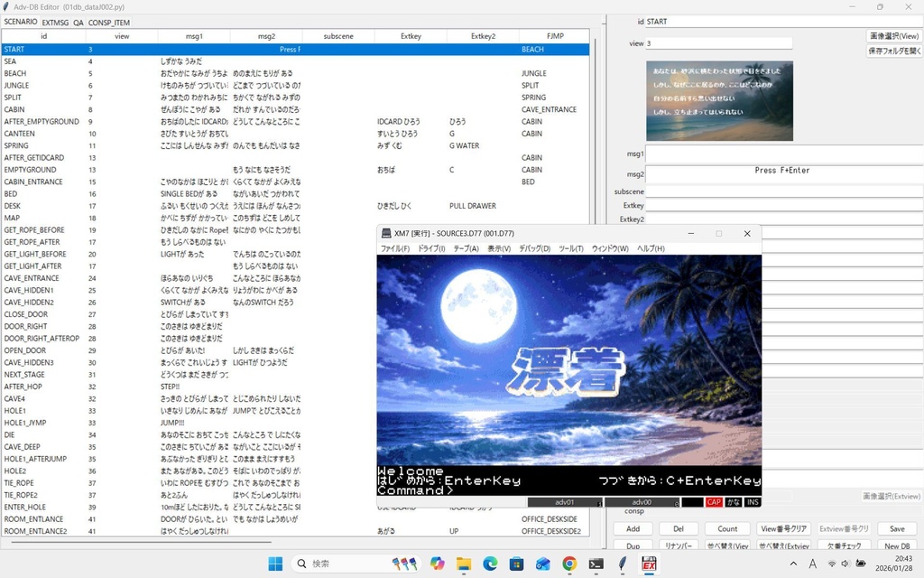Click the msg2 field showing Press F+Enter
The image size is (924, 578).
tap(784, 174)
